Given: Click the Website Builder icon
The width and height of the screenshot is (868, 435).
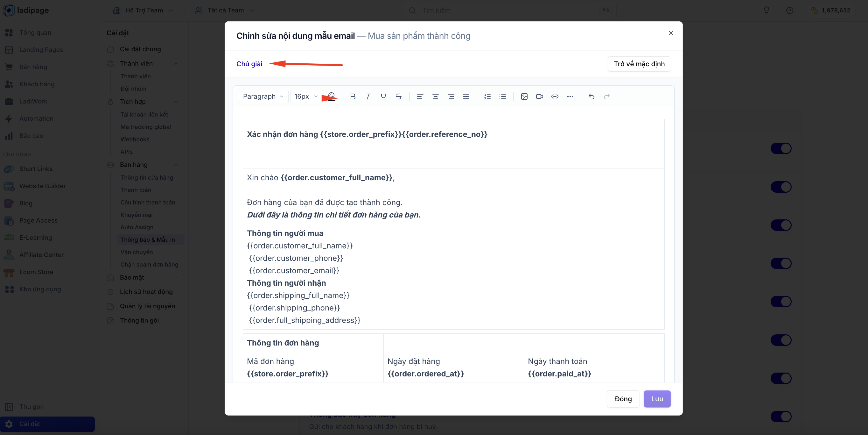Looking at the screenshot, I should (9, 186).
